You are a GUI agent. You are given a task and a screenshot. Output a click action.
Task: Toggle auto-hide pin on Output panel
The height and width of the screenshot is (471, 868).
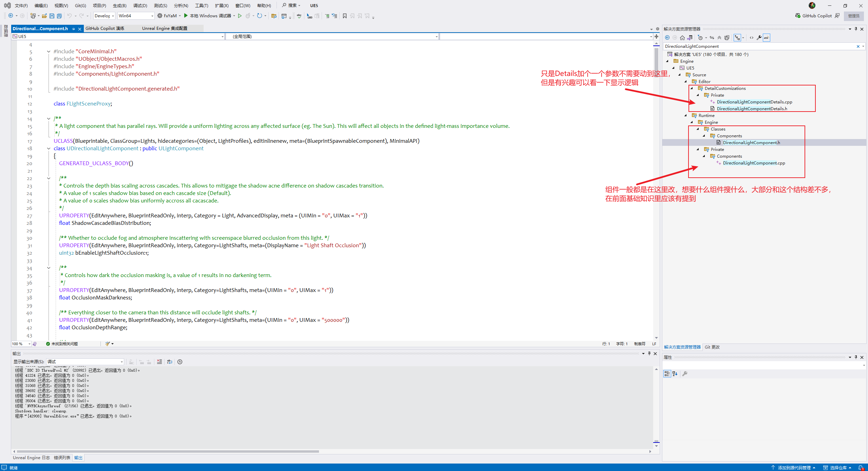[649, 354]
